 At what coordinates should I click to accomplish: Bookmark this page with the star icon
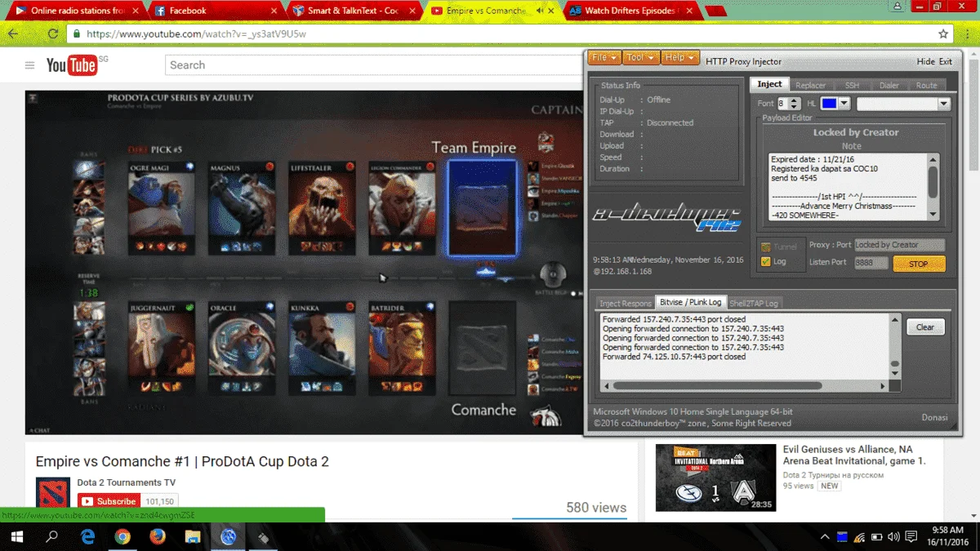point(944,34)
